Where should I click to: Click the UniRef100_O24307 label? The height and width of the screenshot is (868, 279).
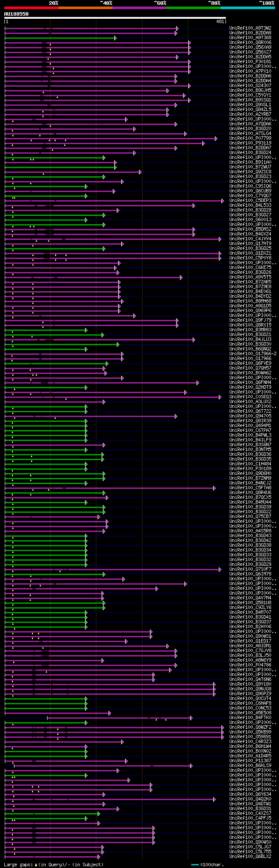point(250,85)
